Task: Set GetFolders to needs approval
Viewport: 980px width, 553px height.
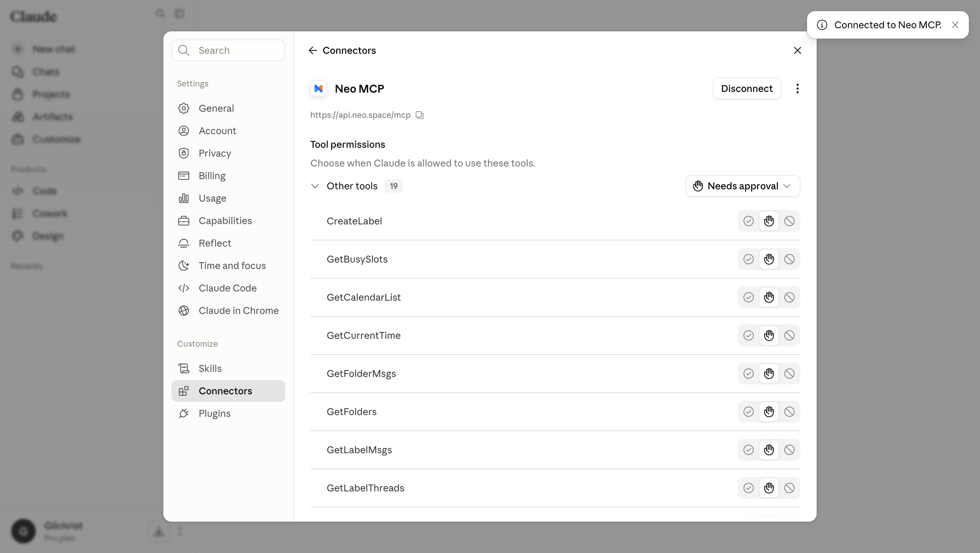Action: click(x=769, y=411)
